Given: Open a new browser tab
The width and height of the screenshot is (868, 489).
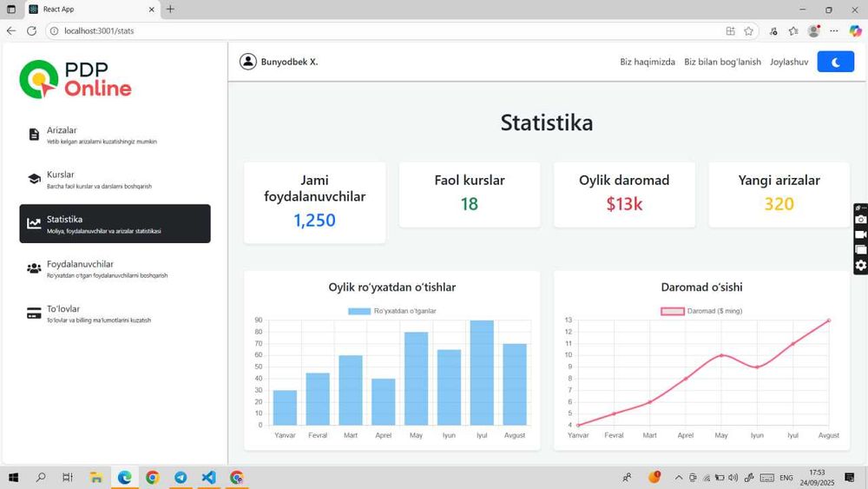Looking at the screenshot, I should (x=170, y=9).
